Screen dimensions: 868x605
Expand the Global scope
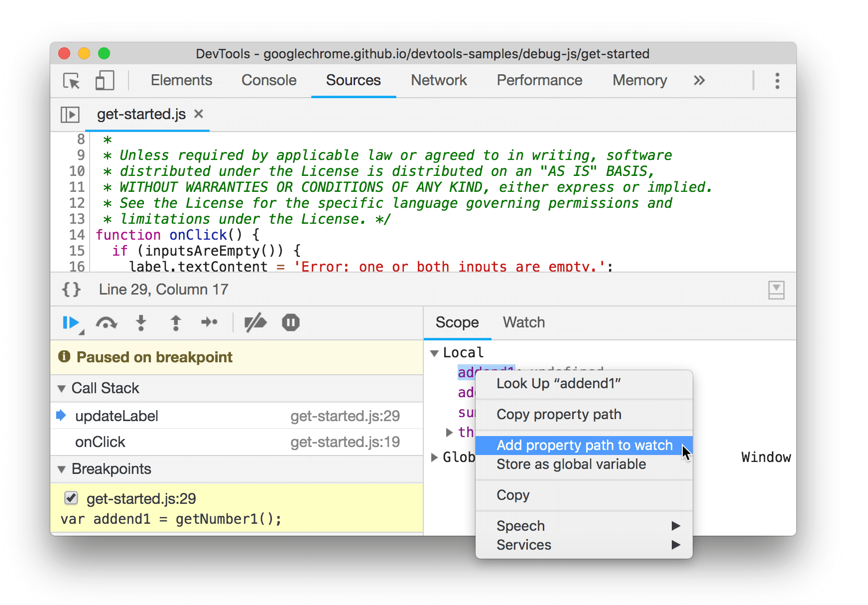coord(434,457)
